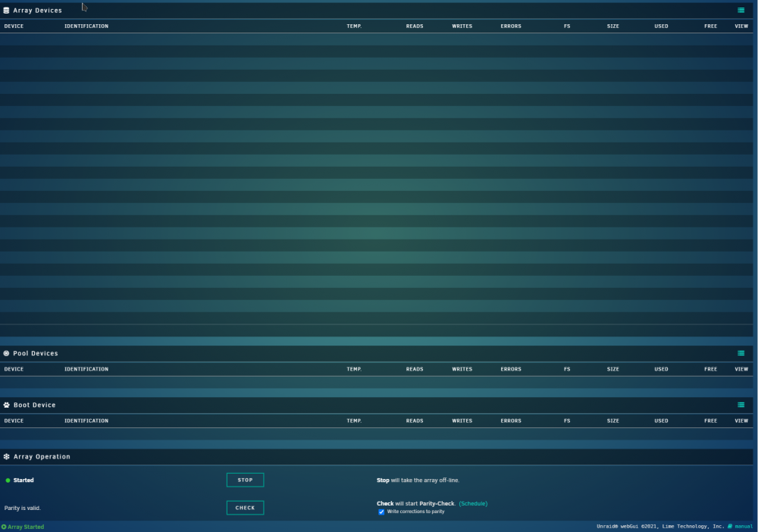Click the Pool Devices section icon
758x532 pixels.
tap(6, 353)
